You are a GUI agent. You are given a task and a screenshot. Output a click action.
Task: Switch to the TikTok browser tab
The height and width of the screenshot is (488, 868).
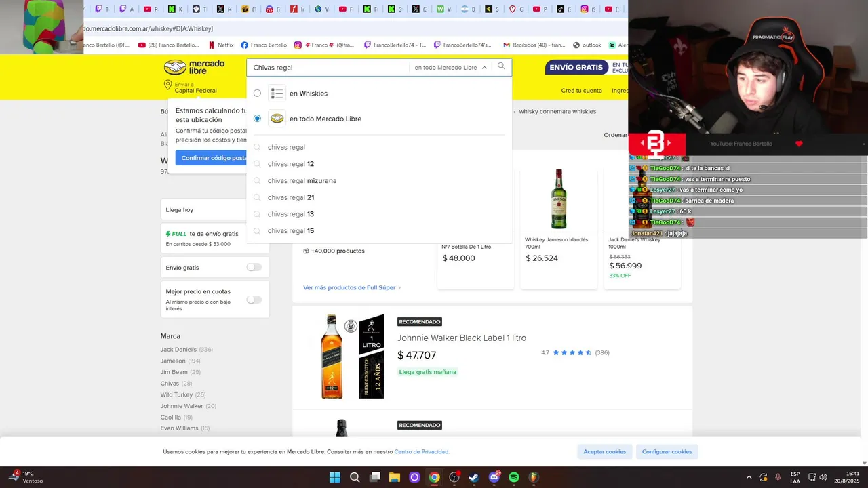pyautogui.click(x=564, y=9)
